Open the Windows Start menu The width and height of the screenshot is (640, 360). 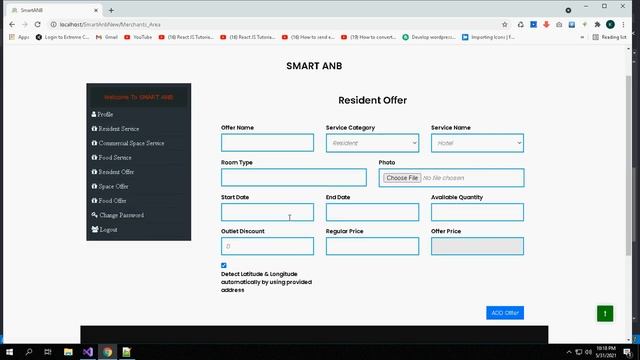pos(9,352)
